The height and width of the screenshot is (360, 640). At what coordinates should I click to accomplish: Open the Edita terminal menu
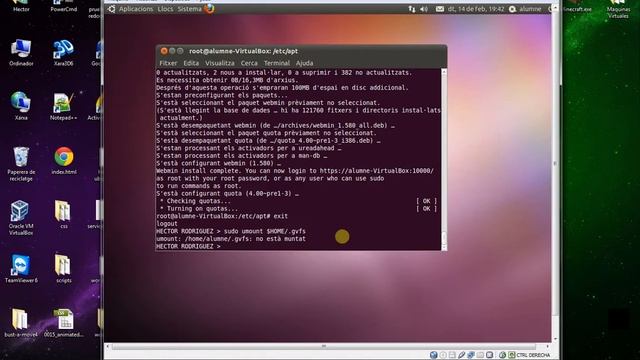tap(191, 63)
